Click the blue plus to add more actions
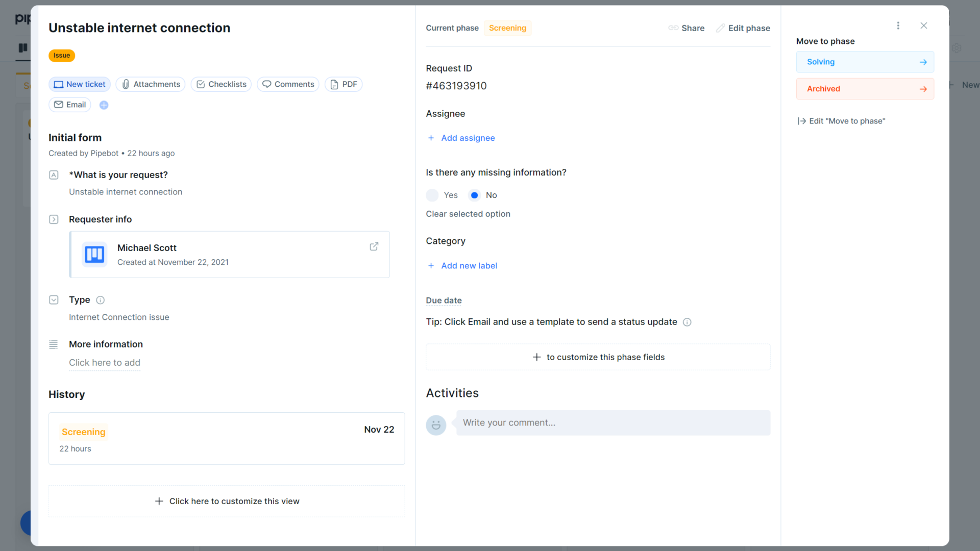The height and width of the screenshot is (551, 980). 104,105
